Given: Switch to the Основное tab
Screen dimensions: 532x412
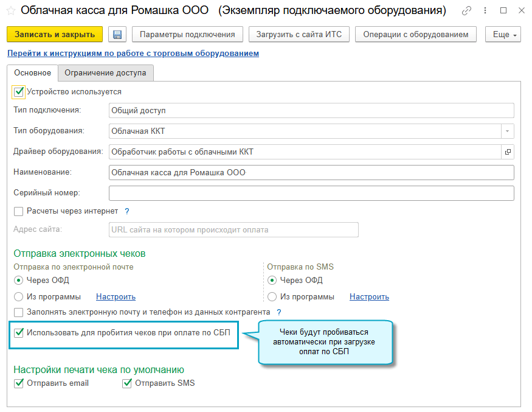Looking at the screenshot, I should 33,73.
